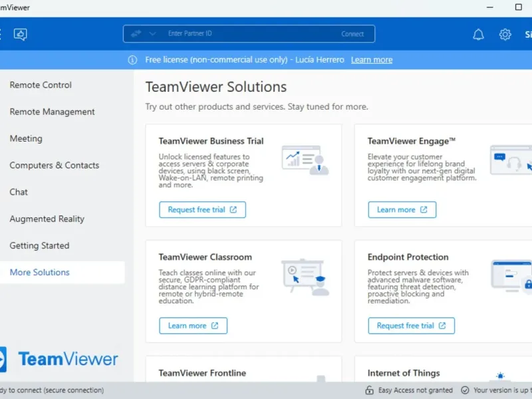Open the feedback icon in the header
Viewport: 532px width, 399px height.
21,35
